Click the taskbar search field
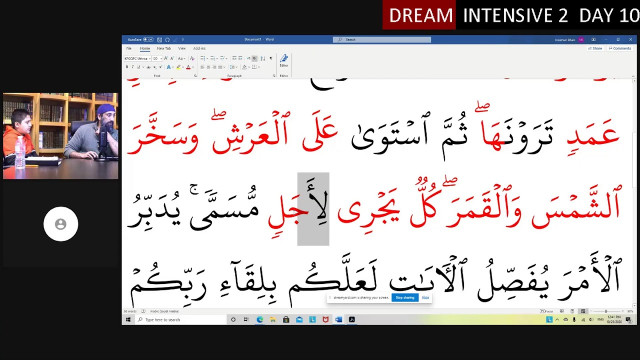Image resolution: width=640 pixels, height=360 pixels. [180, 320]
